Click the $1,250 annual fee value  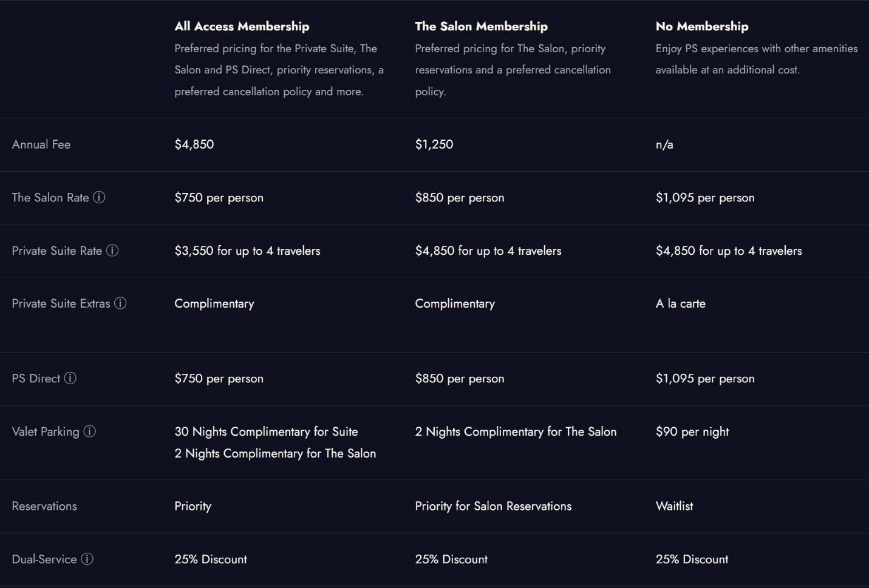pos(434,144)
